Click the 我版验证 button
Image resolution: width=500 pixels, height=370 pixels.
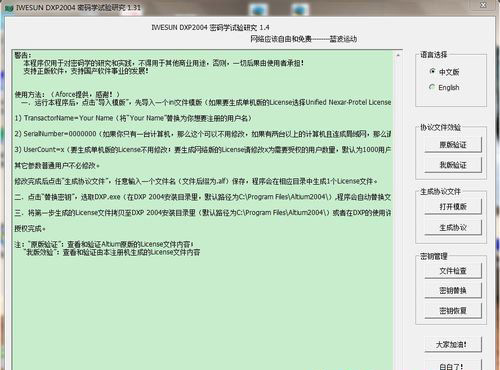pos(453,165)
